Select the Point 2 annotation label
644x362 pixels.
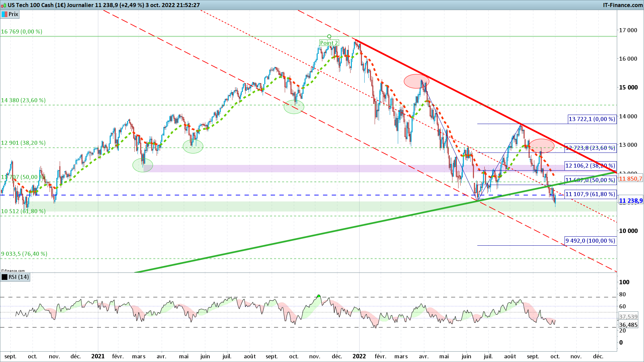[329, 43]
